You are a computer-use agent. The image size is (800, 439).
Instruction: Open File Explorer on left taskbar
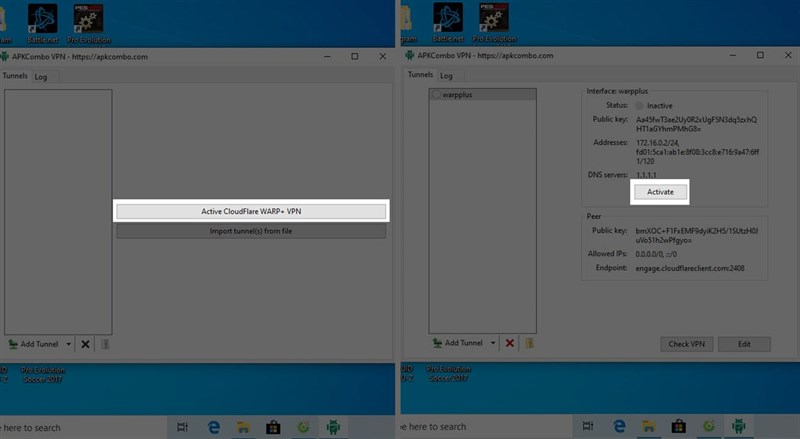243,427
